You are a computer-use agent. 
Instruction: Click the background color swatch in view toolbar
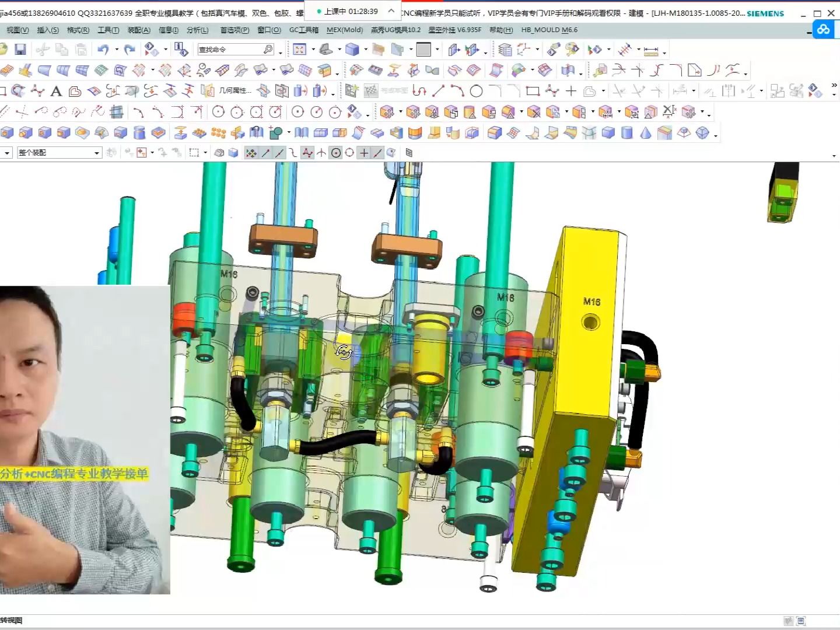tap(424, 50)
